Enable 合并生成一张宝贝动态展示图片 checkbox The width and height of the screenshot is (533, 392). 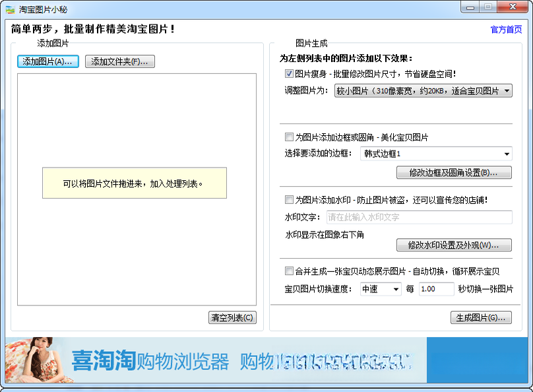(x=289, y=271)
